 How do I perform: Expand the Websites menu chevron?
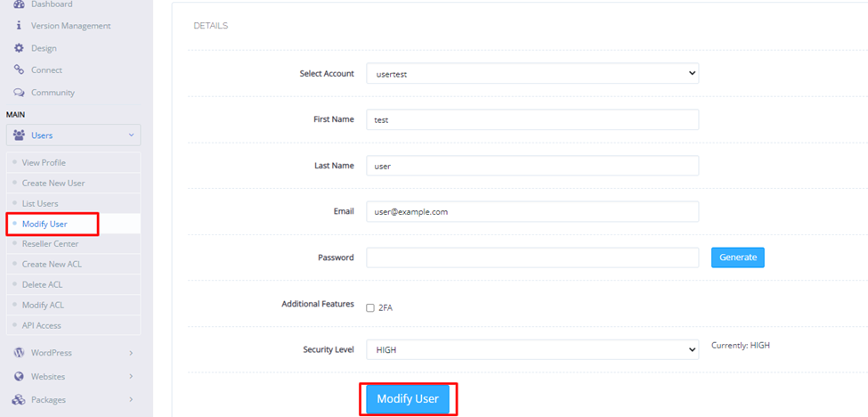[131, 377]
